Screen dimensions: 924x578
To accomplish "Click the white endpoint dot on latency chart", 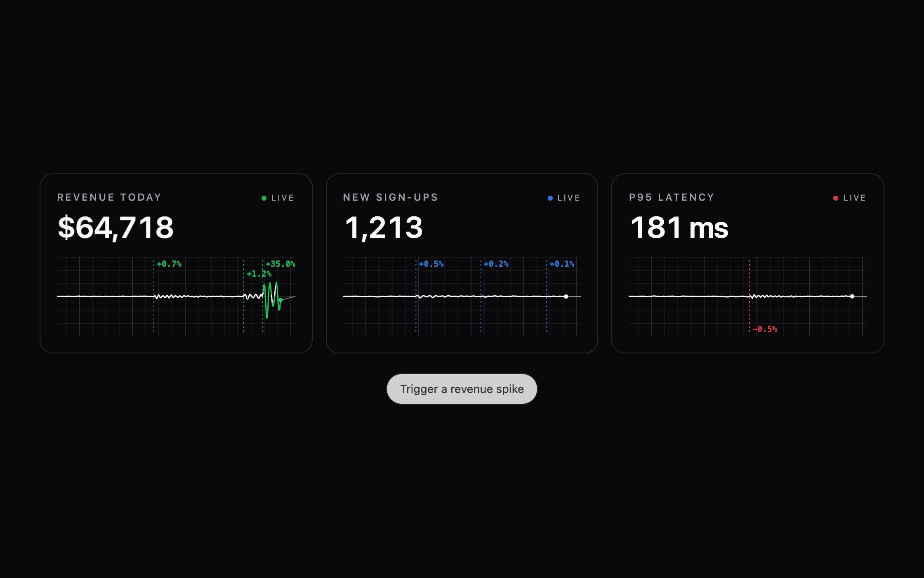I will click(852, 296).
